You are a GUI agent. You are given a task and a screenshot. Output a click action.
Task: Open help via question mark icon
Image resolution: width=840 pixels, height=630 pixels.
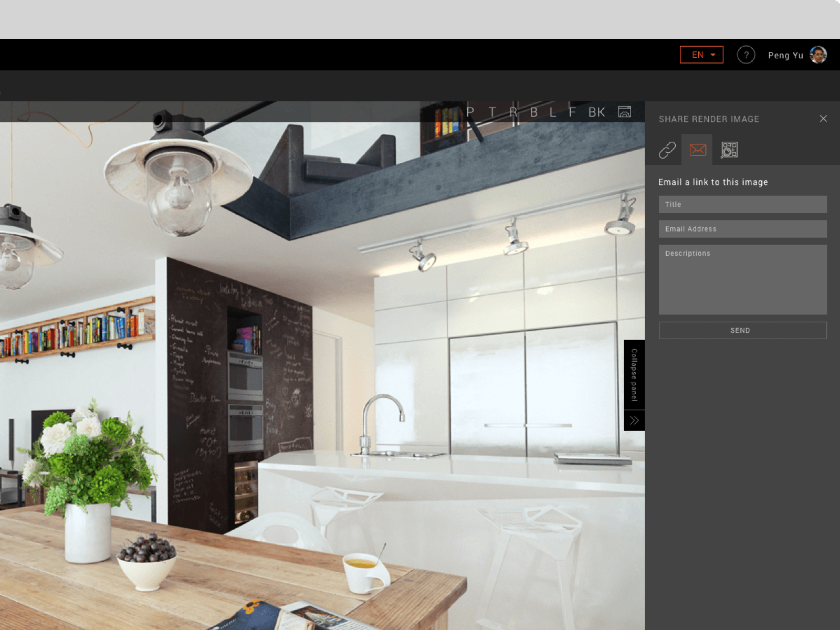coord(746,55)
